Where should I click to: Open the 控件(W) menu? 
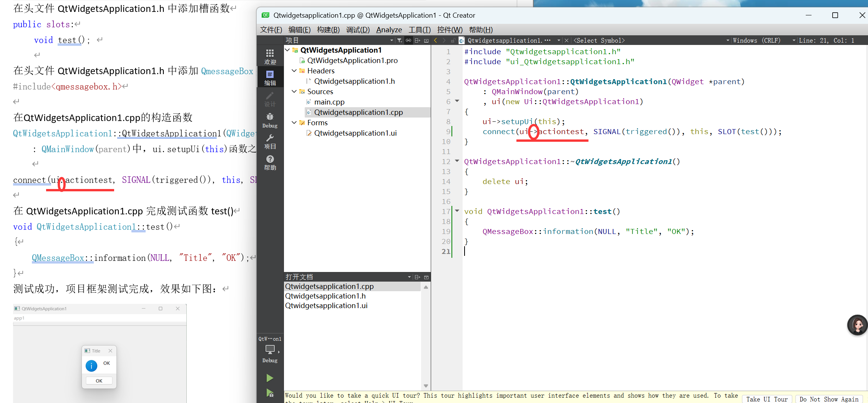tap(450, 30)
